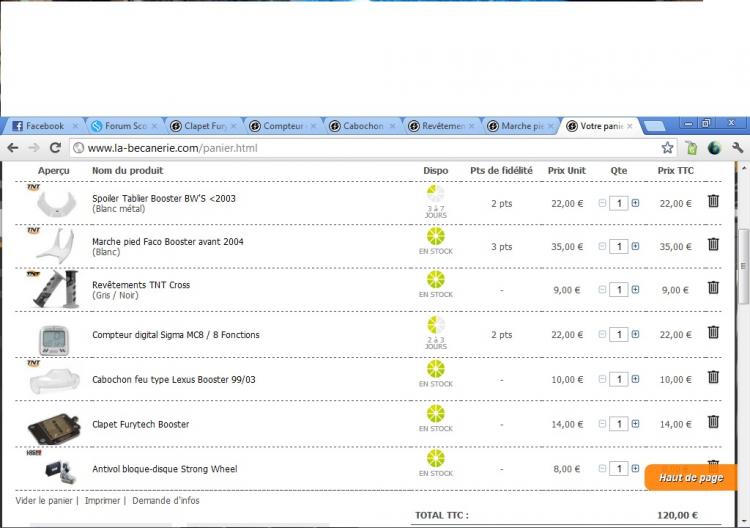Open the Forum Sco browser tab
This screenshot has width=750, height=528.
click(122, 126)
